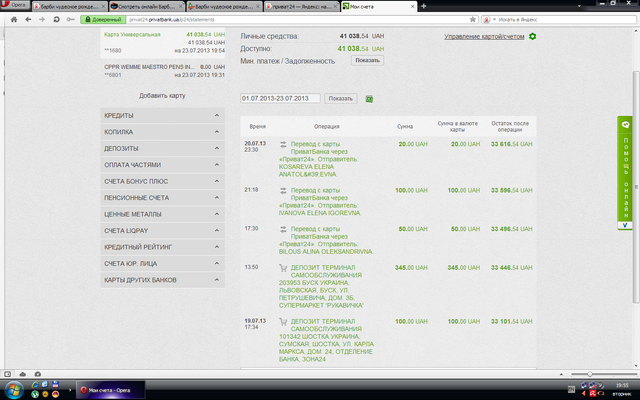
Task: Open card management settings gear icon
Action: (x=533, y=37)
